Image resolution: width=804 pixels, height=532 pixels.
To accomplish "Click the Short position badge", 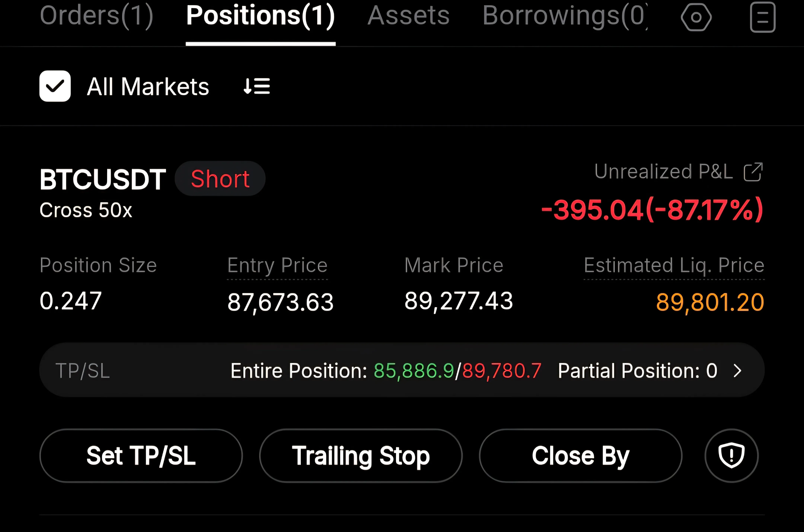I will click(220, 179).
